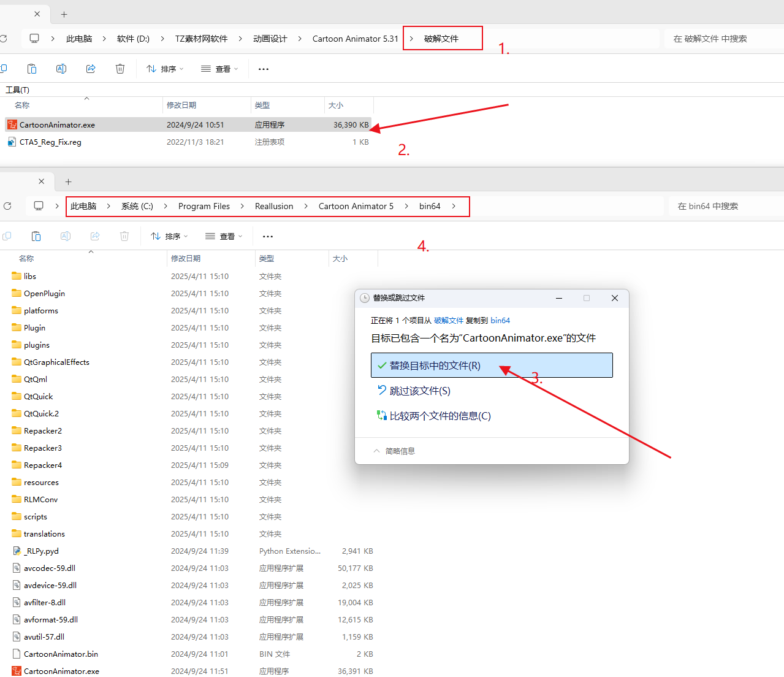Click the paste icon in the bin64 window toolbar

click(x=36, y=236)
